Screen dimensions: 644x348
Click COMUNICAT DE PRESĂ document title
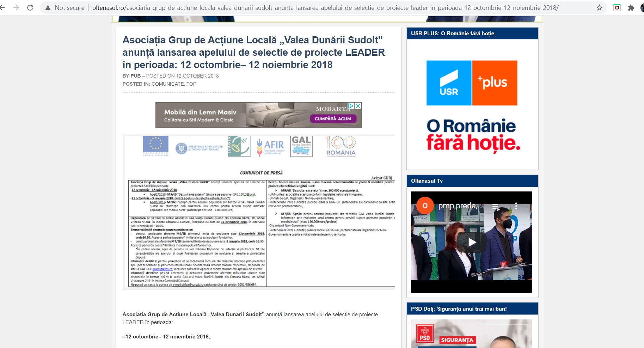click(261, 173)
